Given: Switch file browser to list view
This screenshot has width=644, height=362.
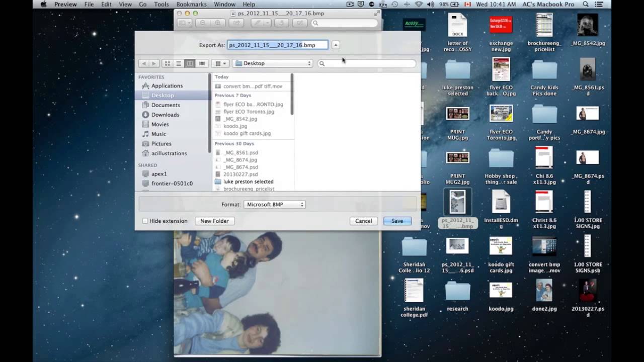Looking at the screenshot, I should [x=179, y=63].
